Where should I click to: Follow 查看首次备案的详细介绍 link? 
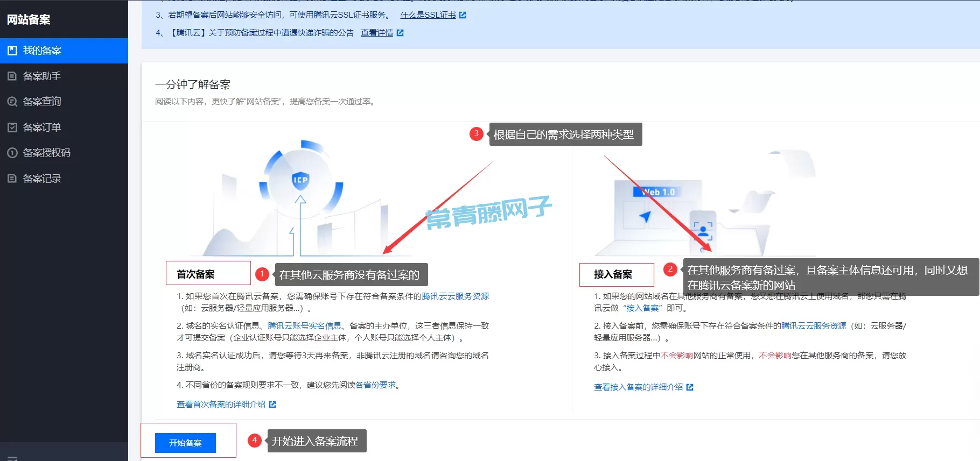point(221,405)
